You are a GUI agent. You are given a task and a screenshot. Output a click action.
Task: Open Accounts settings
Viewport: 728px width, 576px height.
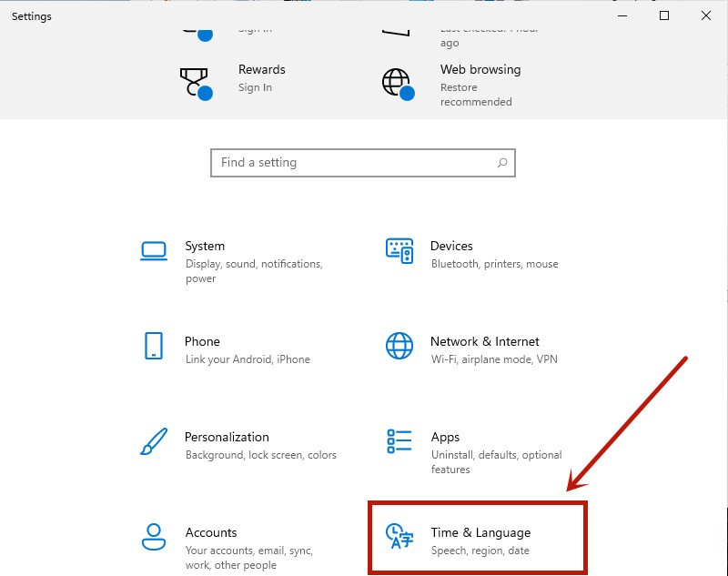(x=211, y=532)
